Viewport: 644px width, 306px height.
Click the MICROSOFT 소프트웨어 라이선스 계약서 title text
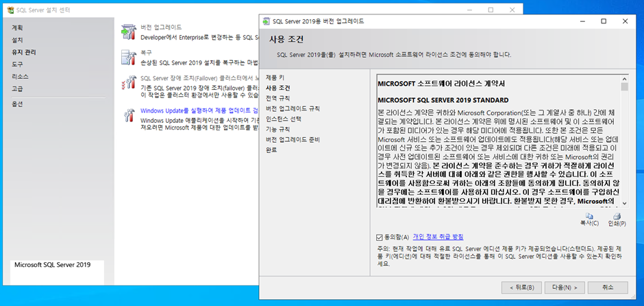(x=441, y=84)
